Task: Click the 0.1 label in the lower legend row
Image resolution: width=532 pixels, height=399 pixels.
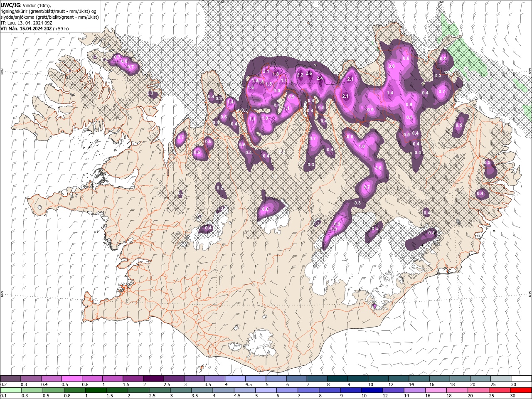Action: coord(4,396)
